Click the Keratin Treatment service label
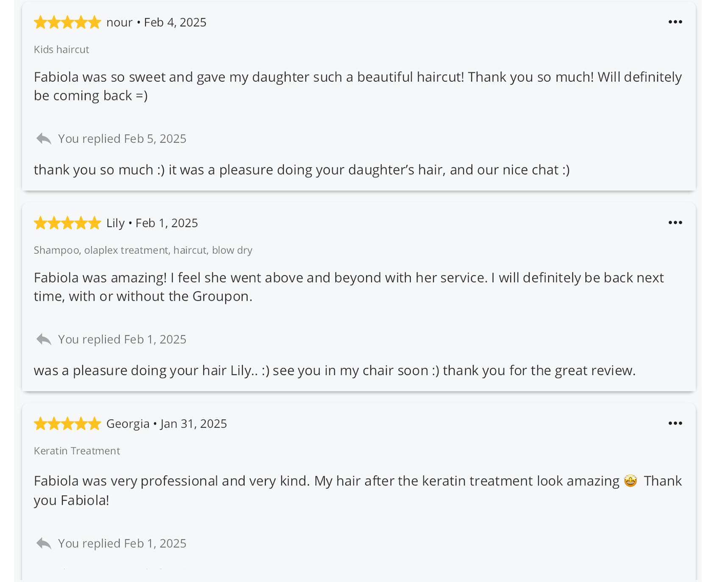Image resolution: width=728 pixels, height=582 pixels. click(x=77, y=451)
